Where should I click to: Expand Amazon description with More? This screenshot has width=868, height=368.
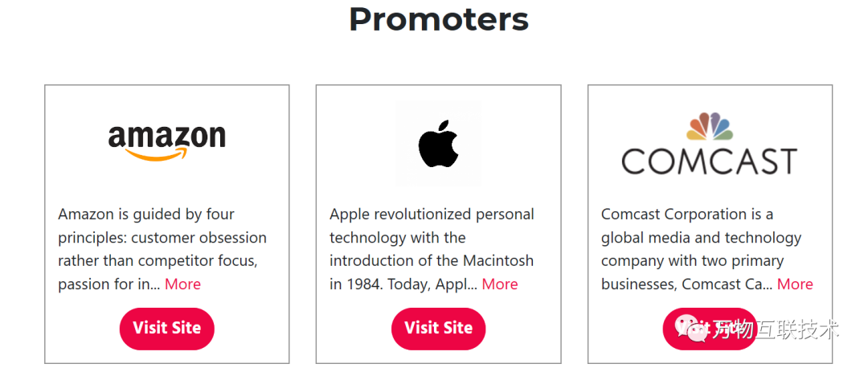182,284
